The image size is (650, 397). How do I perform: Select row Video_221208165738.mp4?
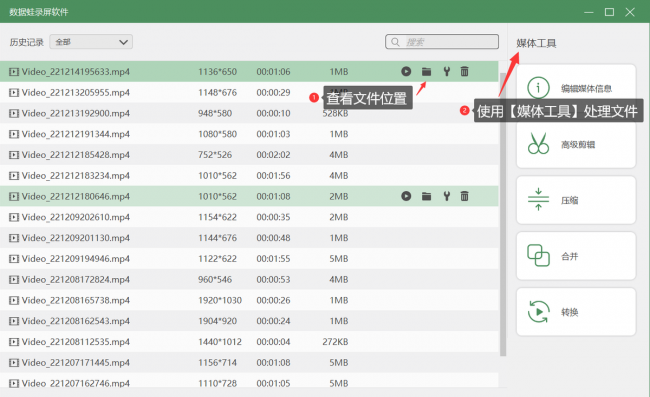[x=249, y=300]
